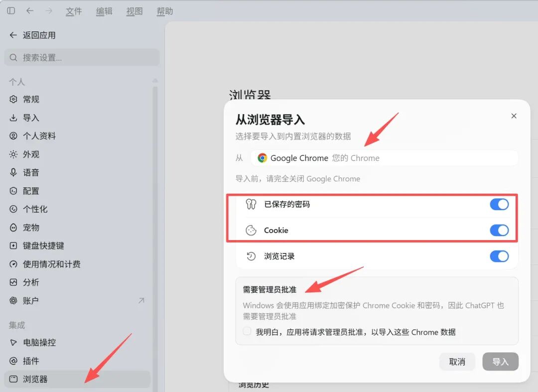
Task: Go forward with the right arrow
Action: click(x=49, y=10)
